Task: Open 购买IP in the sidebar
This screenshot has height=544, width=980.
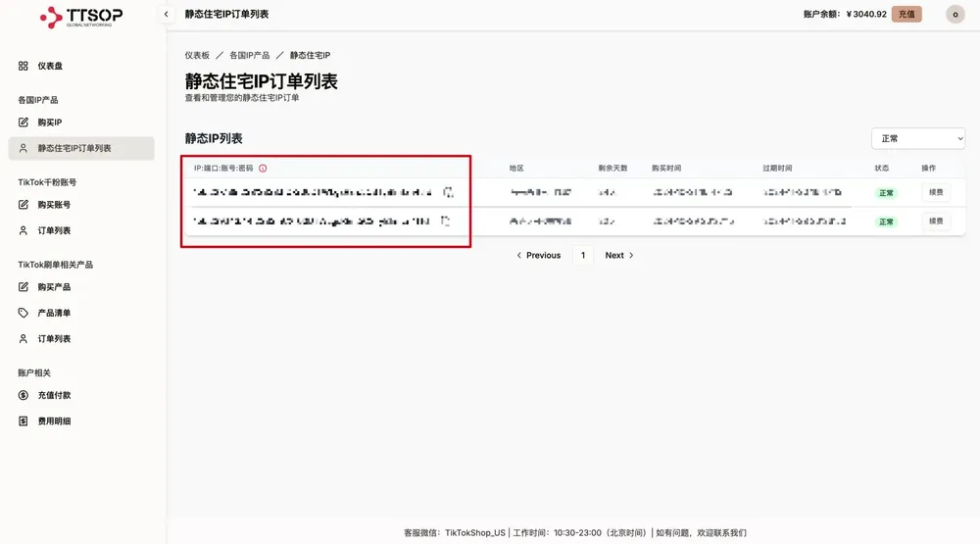Action: click(49, 123)
